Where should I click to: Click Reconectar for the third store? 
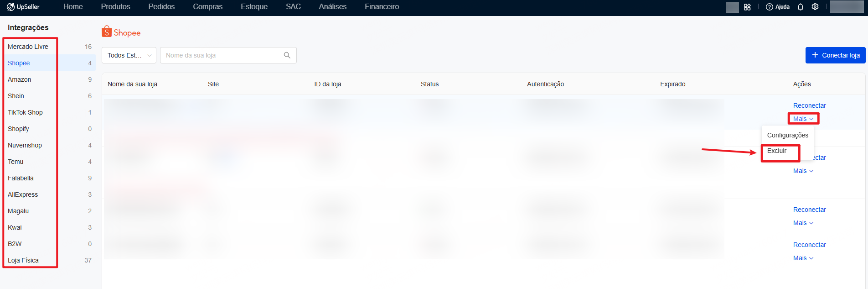point(809,210)
